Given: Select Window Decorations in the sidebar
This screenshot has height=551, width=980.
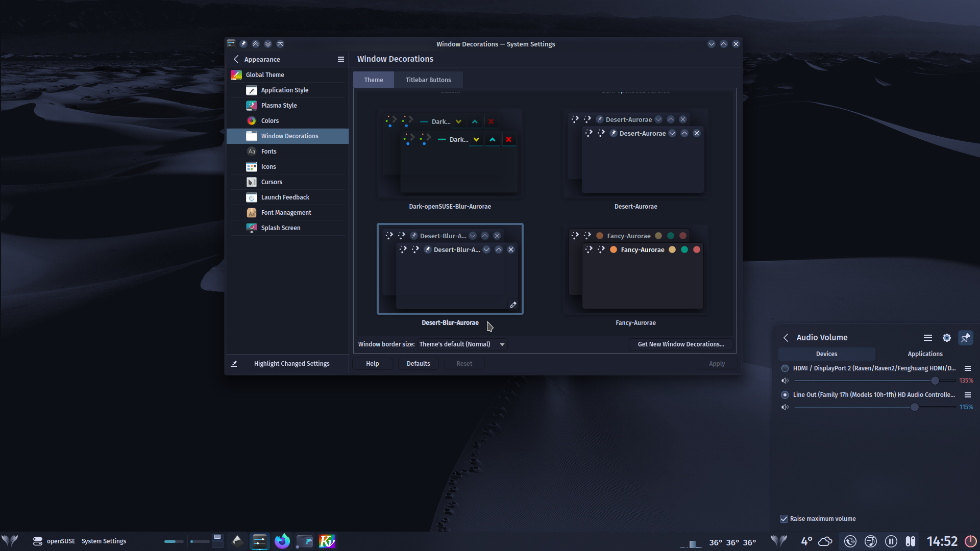Looking at the screenshot, I should (x=288, y=136).
